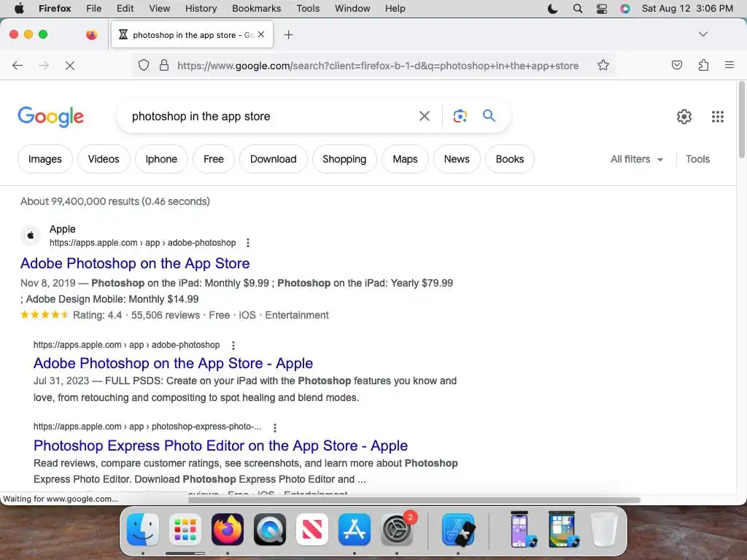Open Simulator app in the Dock
747x560 pixels.
coord(458,529)
